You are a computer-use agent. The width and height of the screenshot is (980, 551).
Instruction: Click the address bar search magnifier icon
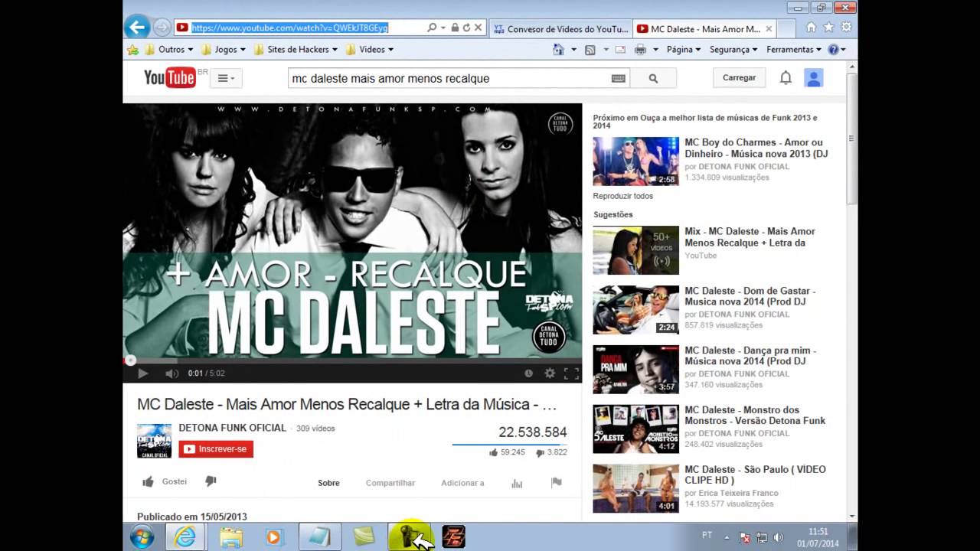432,28
